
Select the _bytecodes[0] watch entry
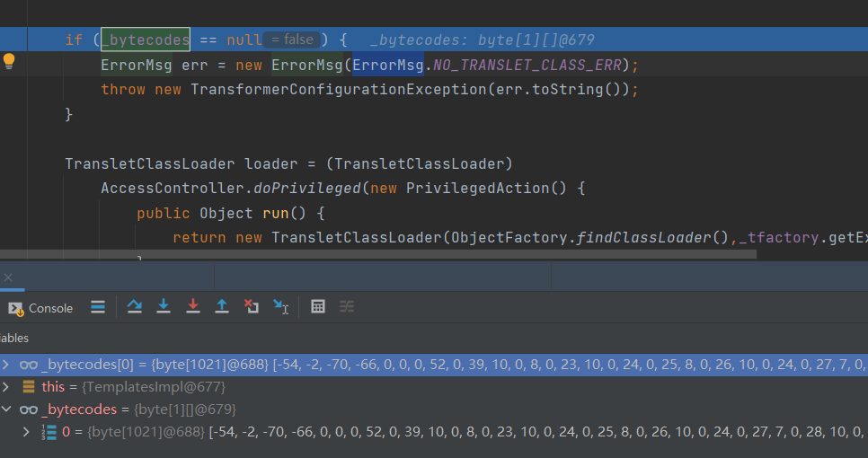tap(434, 365)
